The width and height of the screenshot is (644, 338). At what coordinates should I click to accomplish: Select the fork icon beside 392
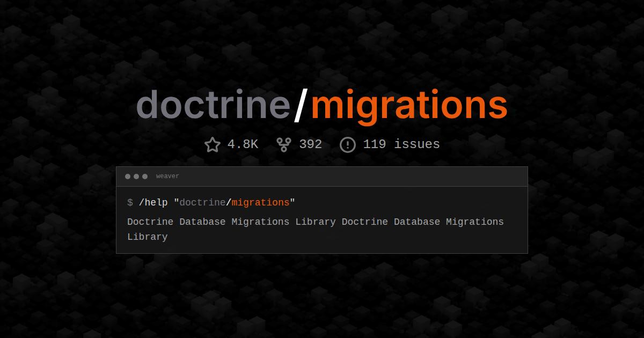[x=283, y=144]
